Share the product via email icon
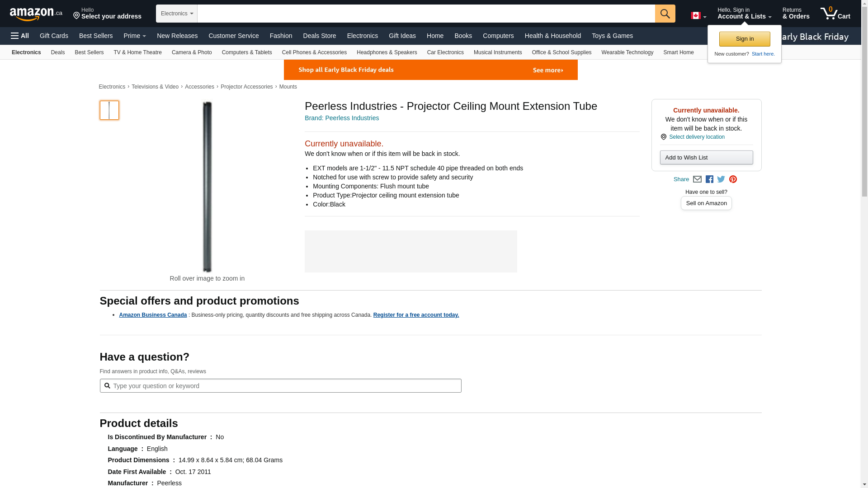 click(x=697, y=179)
